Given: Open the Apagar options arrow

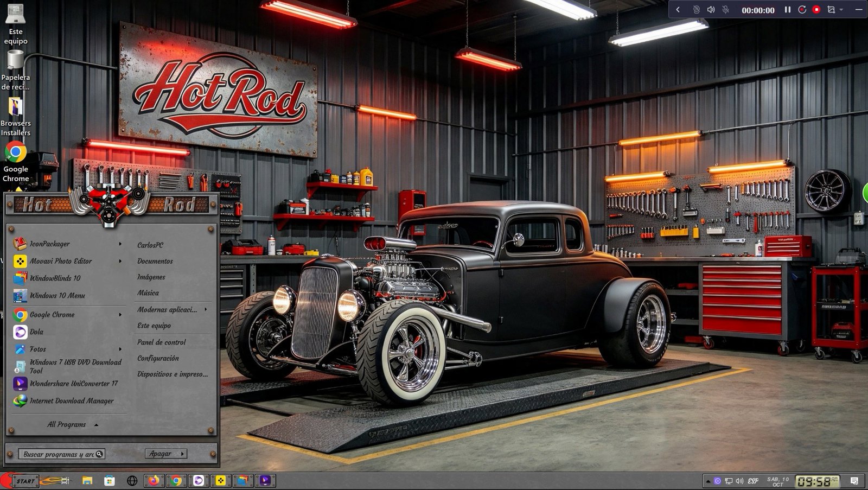Looking at the screenshot, I should (x=182, y=454).
